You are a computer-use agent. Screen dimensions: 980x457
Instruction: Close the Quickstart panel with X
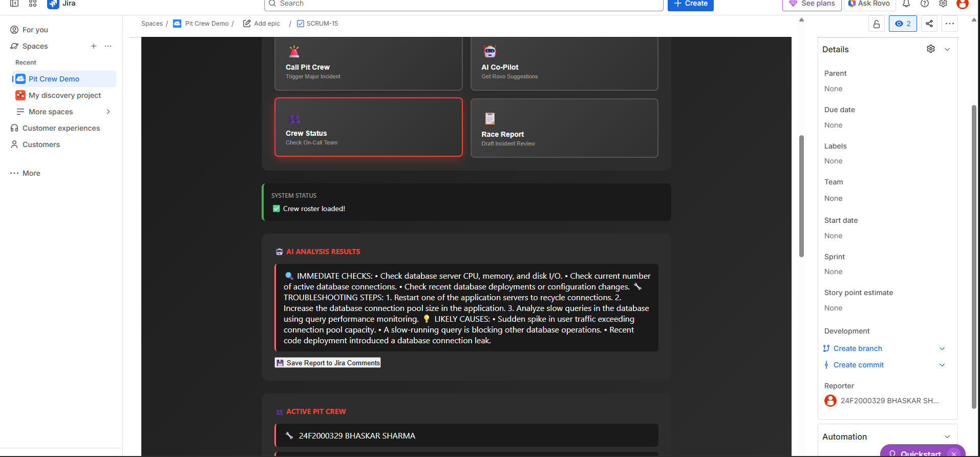954,453
